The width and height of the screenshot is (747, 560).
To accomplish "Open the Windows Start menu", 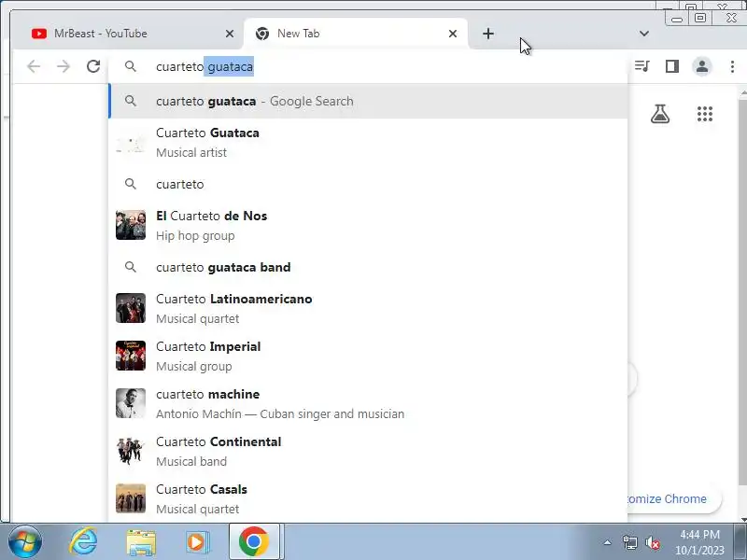I will pyautogui.click(x=25, y=542).
